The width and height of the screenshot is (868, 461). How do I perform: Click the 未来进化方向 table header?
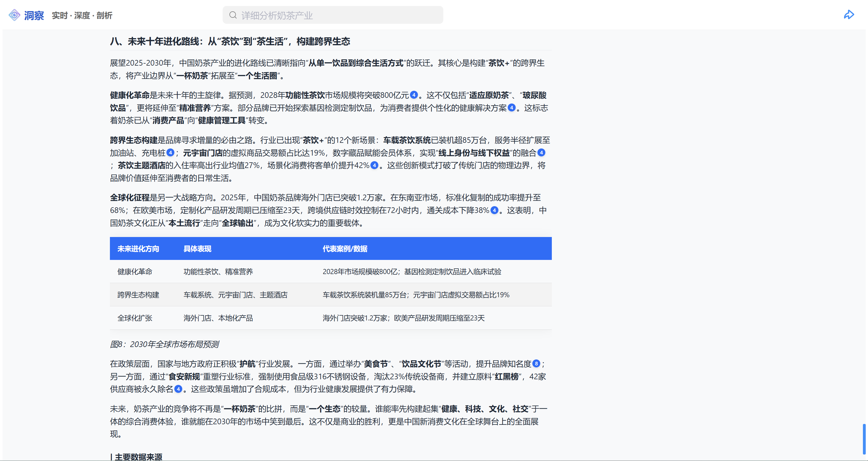[x=138, y=249]
